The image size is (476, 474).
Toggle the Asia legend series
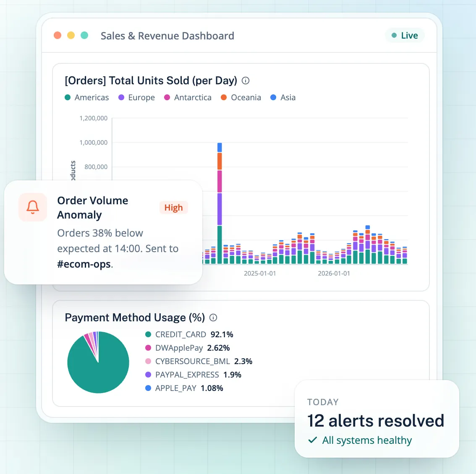[282, 97]
